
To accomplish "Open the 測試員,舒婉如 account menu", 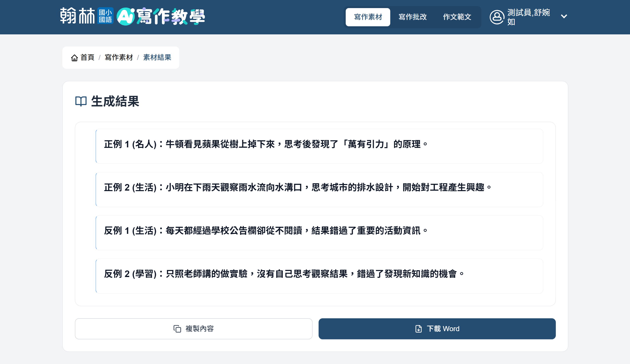I will tap(528, 17).
